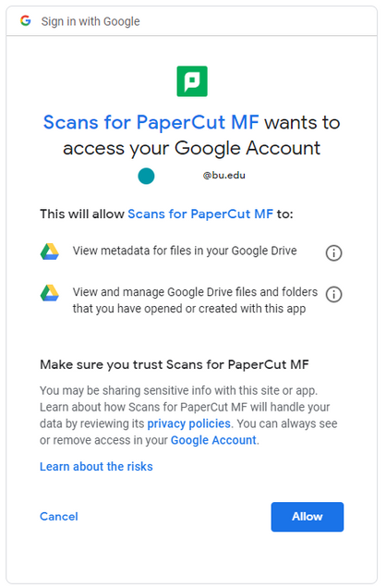
Task: Click Scans for PaperCut MF heading link
Action: tap(151, 122)
